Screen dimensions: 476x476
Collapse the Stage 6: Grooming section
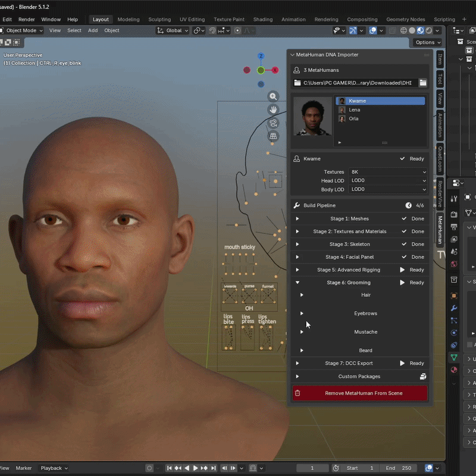(x=297, y=282)
